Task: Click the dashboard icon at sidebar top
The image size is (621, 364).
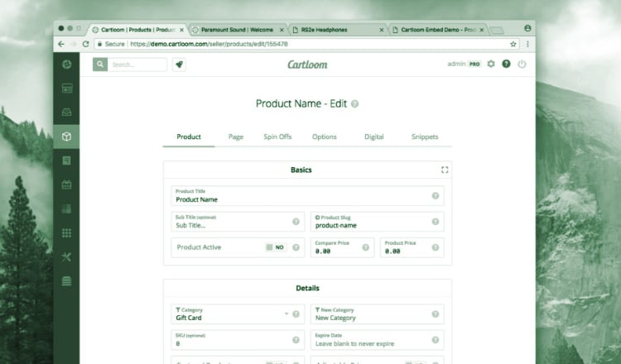Action: [67, 65]
